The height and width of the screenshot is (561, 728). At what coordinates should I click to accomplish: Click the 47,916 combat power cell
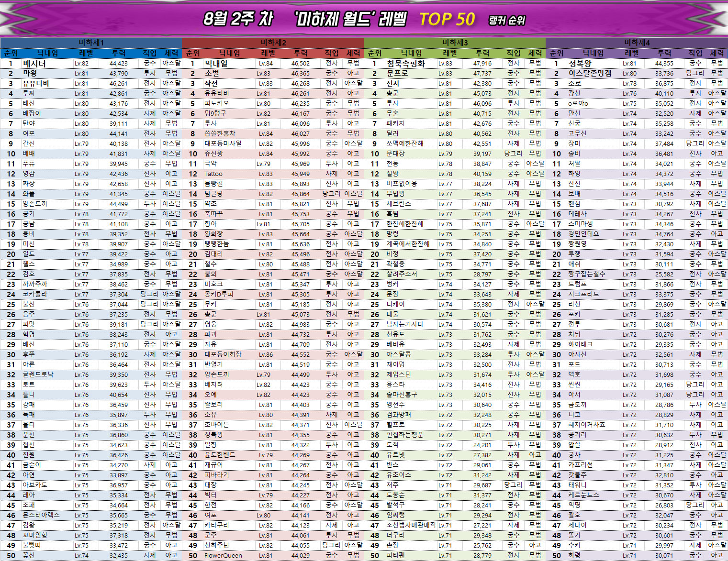click(482, 63)
